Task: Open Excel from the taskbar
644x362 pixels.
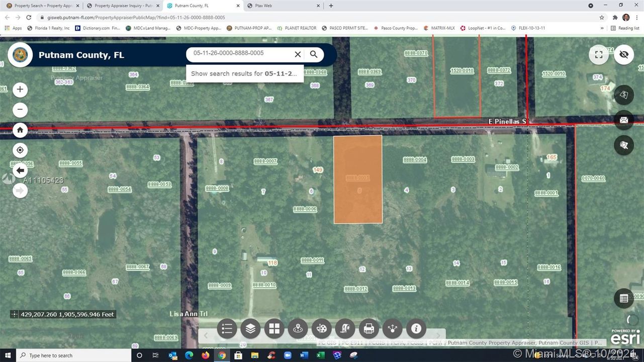Action: pos(320,355)
